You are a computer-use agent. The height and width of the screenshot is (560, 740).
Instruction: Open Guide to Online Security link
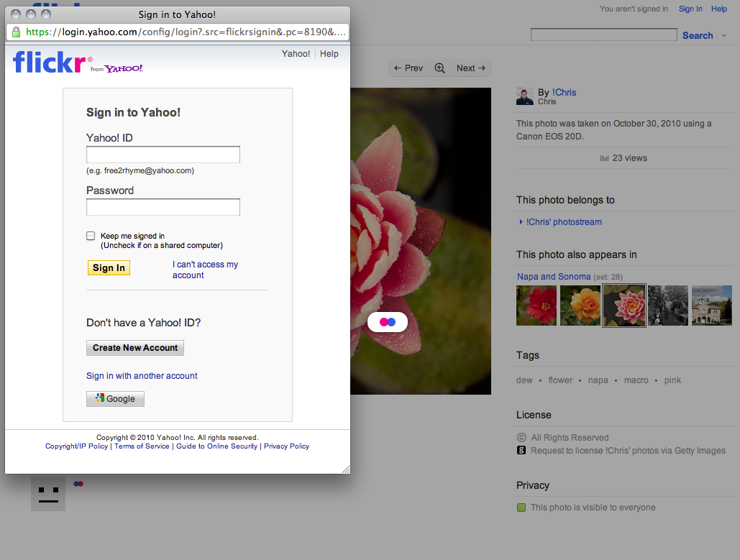216,446
